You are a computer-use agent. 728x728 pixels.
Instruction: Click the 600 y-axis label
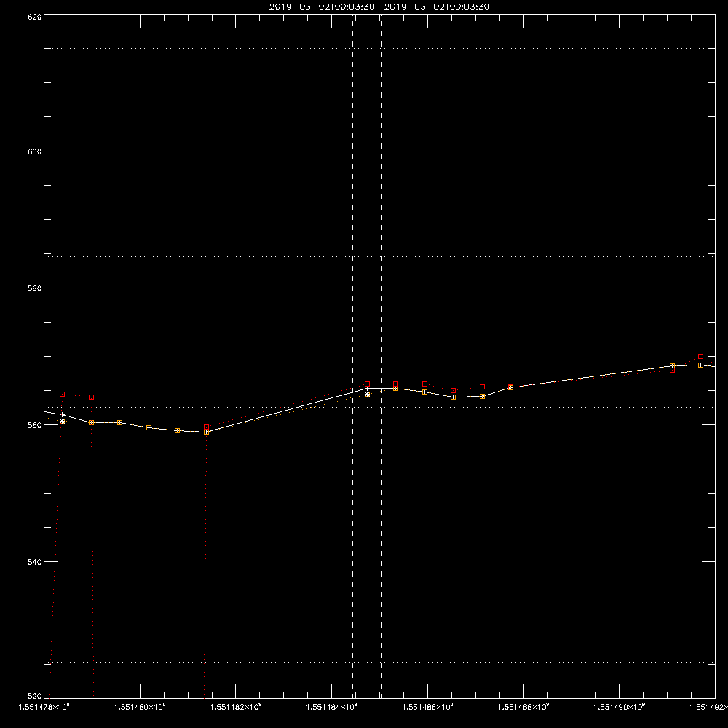click(36, 151)
